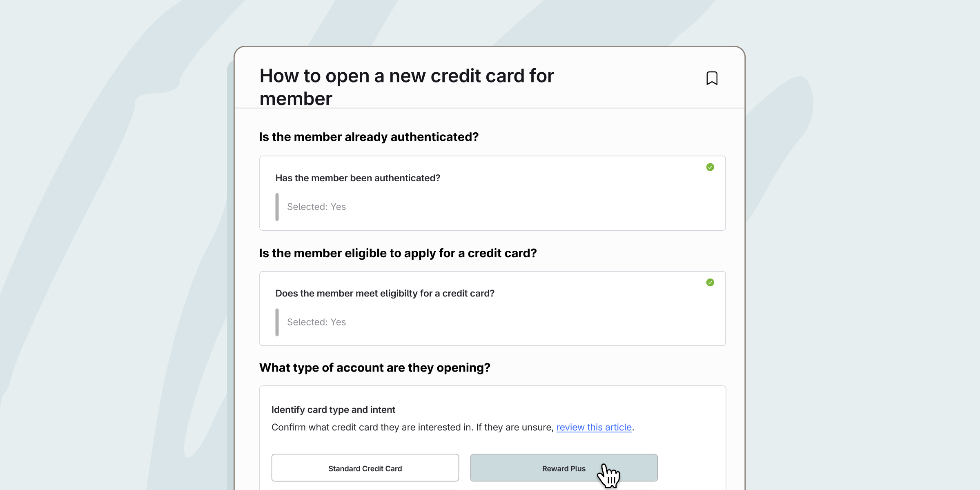Click "Selected: Yes" under the eligibility question
This screenshot has width=980, height=490.
pyautogui.click(x=316, y=322)
